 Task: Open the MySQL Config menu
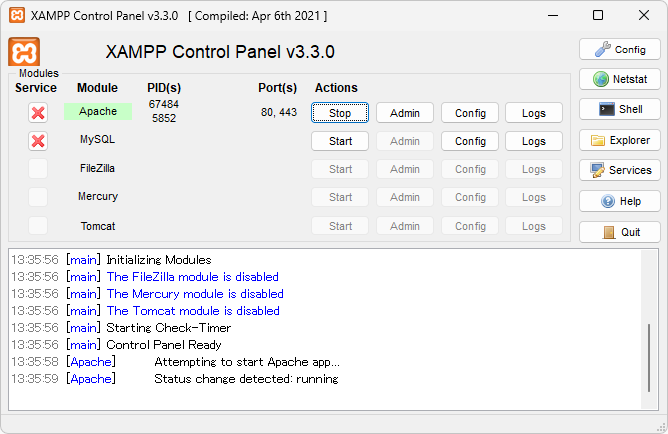[x=470, y=141]
